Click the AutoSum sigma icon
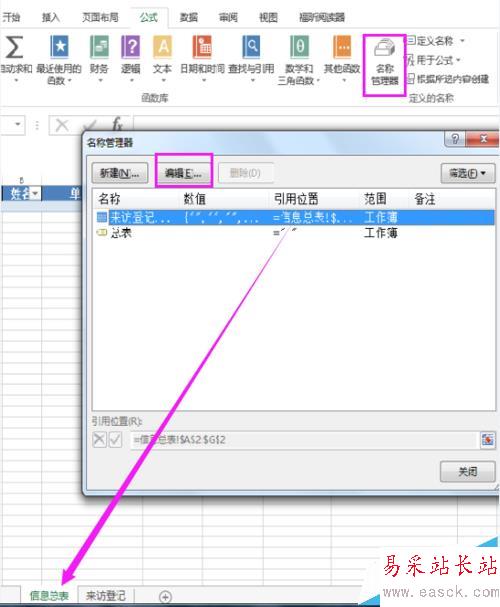Image resolution: width=500 pixels, height=607 pixels. point(14,47)
